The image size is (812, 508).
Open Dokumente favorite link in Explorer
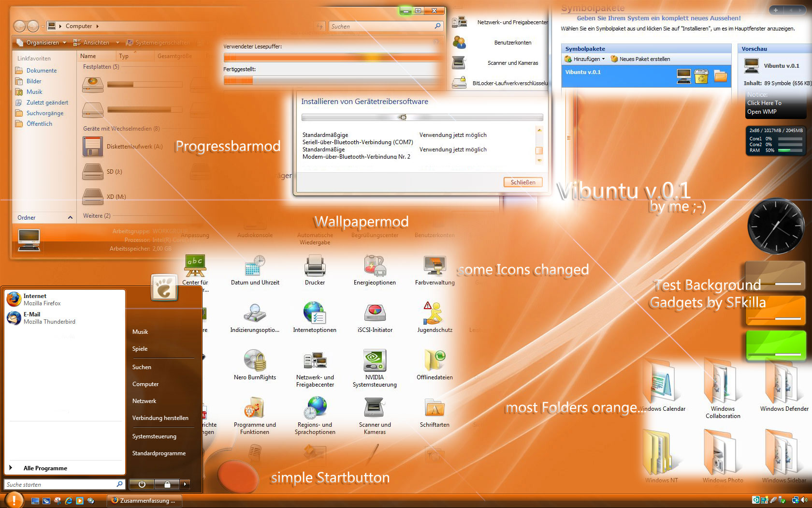[36, 71]
